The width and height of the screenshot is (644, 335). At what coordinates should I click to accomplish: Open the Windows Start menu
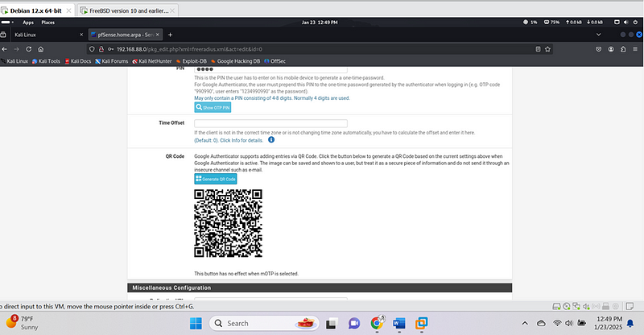(x=196, y=324)
